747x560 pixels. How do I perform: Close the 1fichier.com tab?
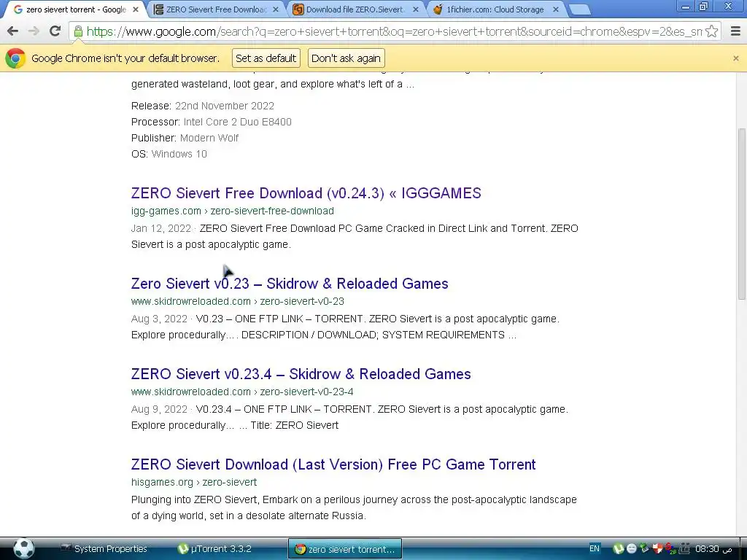click(555, 9)
